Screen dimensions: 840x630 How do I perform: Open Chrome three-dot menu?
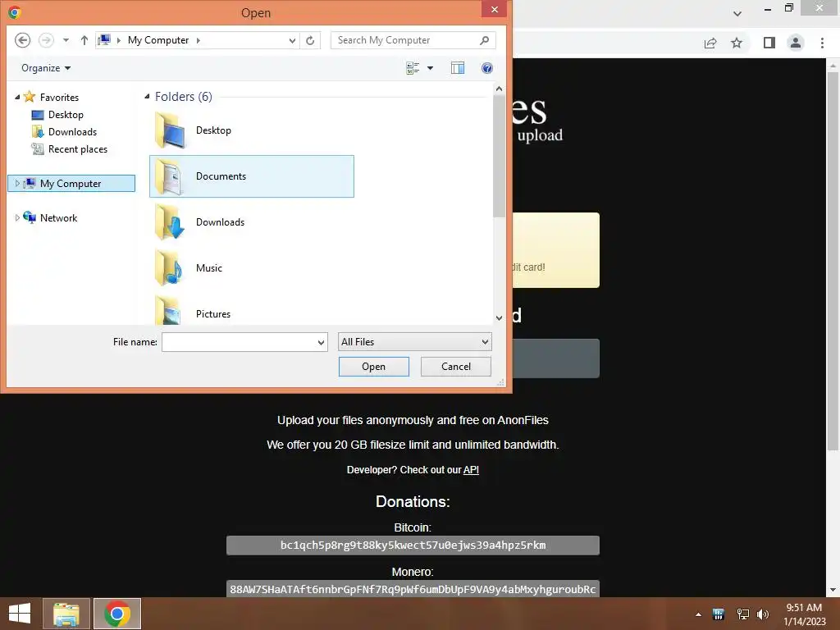822,43
